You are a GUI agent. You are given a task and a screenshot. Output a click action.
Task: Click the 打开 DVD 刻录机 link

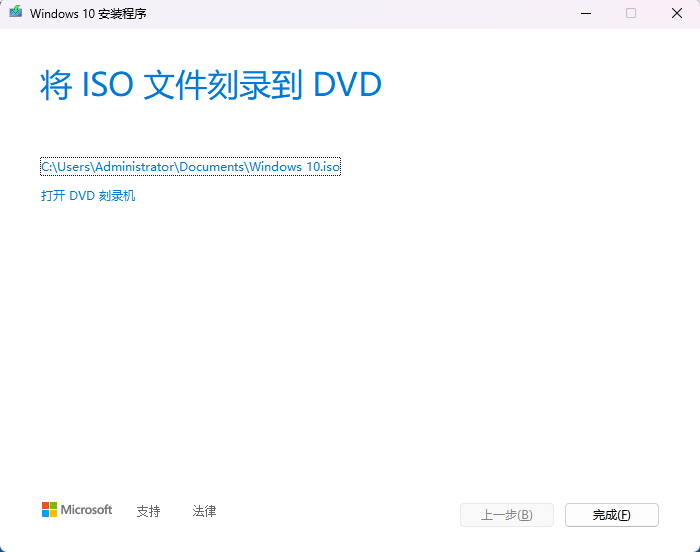point(88,196)
